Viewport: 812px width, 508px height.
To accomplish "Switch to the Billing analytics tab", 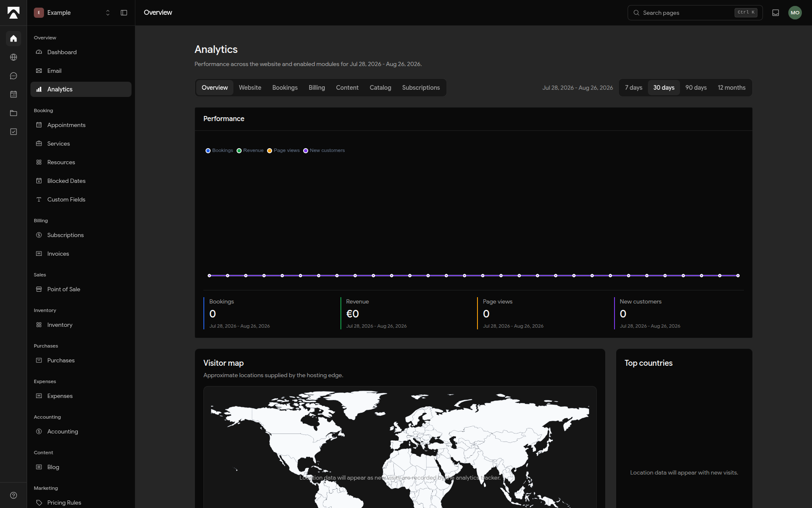I will tap(317, 88).
